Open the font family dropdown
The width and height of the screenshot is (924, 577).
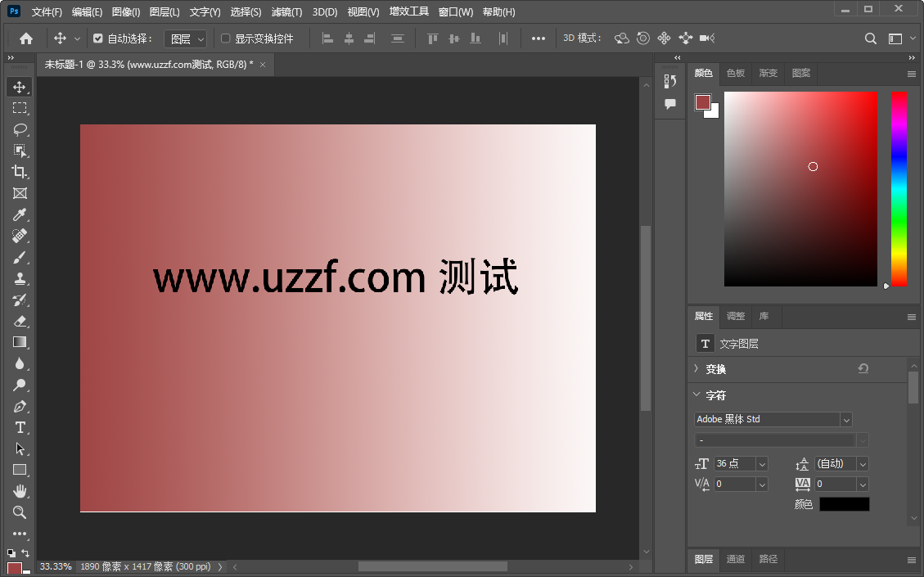tap(847, 419)
